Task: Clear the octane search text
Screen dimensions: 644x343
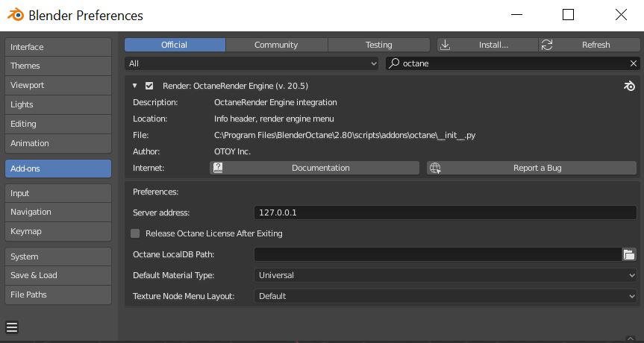Action: 634,63
